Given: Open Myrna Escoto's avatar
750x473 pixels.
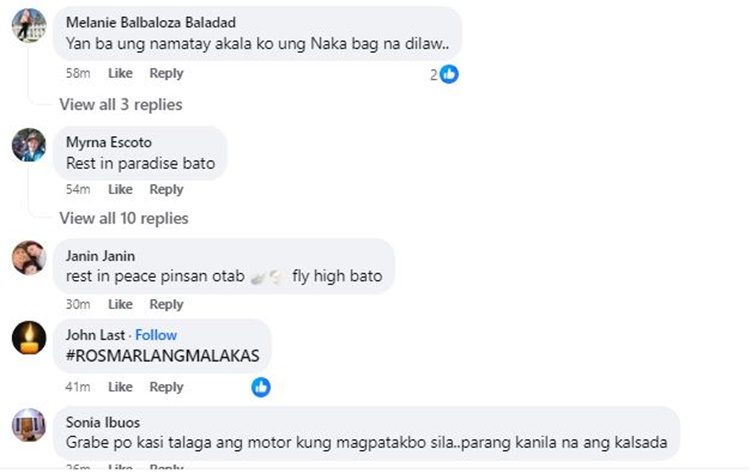Looking at the screenshot, I should click(x=29, y=144).
